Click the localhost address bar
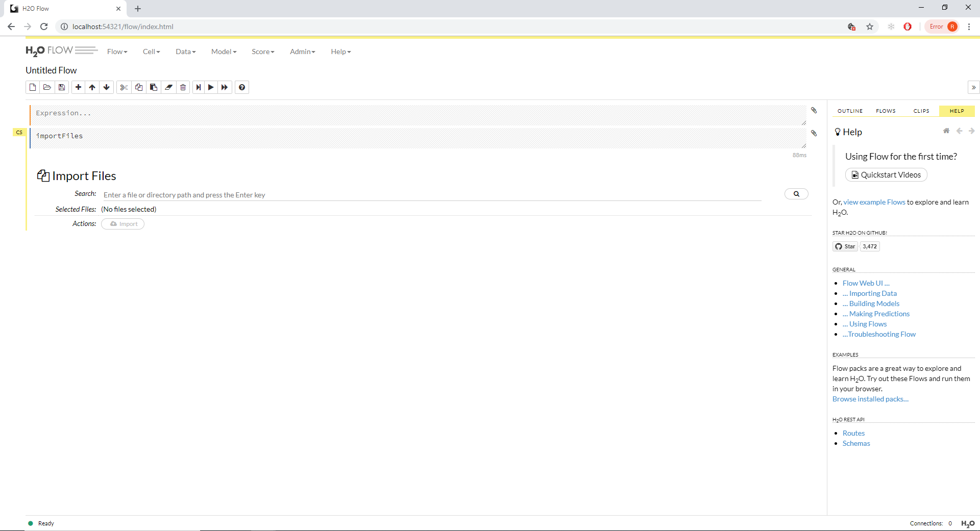The height and width of the screenshot is (531, 980). 449,27
